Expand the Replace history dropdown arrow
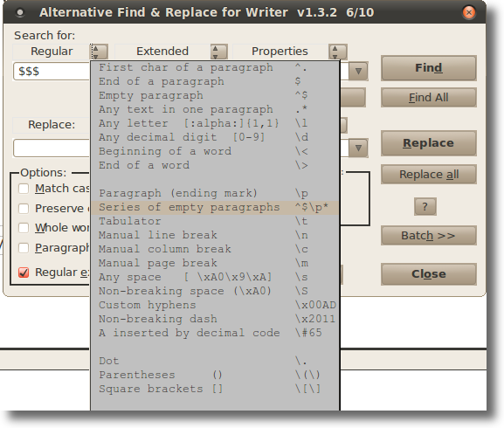Viewport: 504px width, 428px height. click(x=358, y=148)
